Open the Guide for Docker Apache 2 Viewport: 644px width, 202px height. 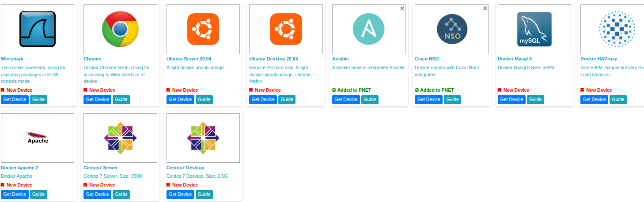[38, 194]
